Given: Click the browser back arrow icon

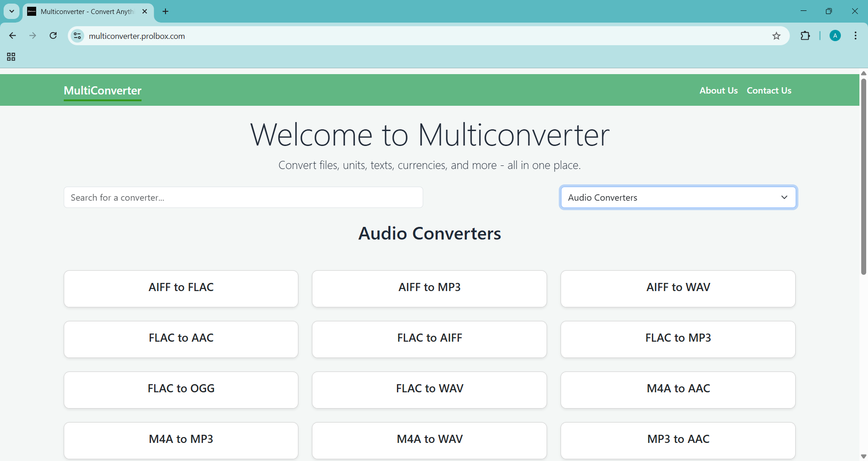Looking at the screenshot, I should 13,36.
